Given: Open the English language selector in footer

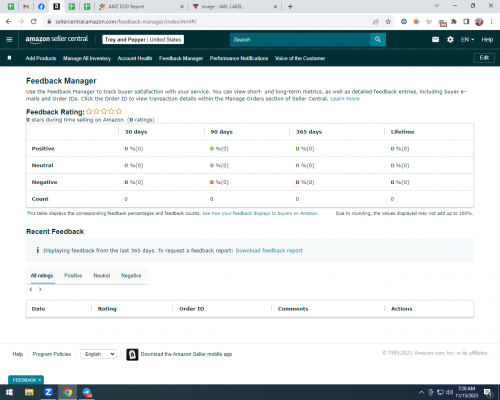Looking at the screenshot, I should pyautogui.click(x=99, y=354).
